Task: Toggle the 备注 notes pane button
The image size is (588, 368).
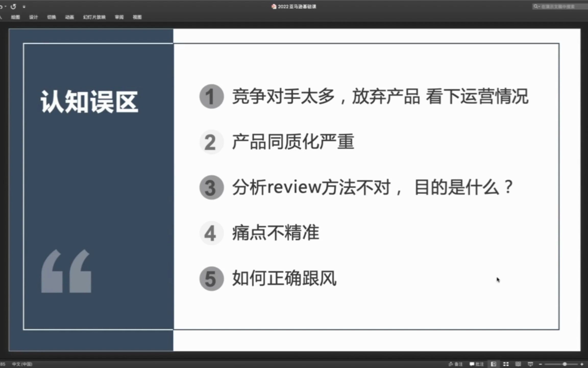Action: tap(456, 364)
